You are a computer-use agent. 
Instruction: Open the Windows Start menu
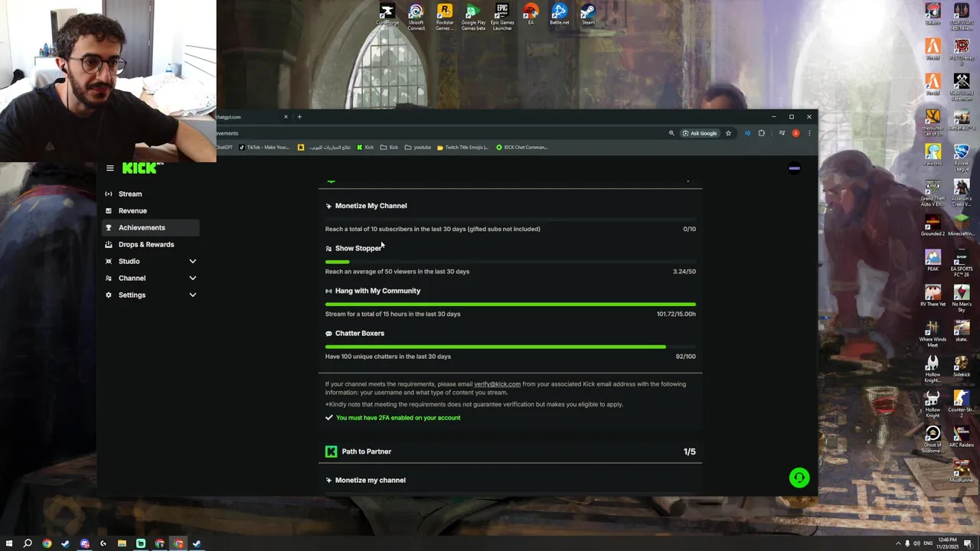[9, 543]
